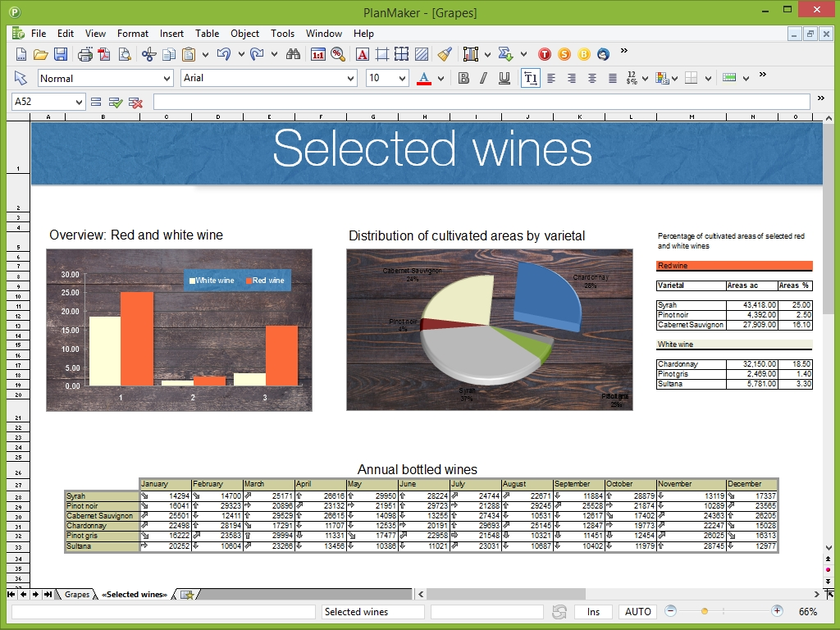Screen dimensions: 840x630
Task: Paste from clipboard using the clipboard icon
Action: pos(188,54)
